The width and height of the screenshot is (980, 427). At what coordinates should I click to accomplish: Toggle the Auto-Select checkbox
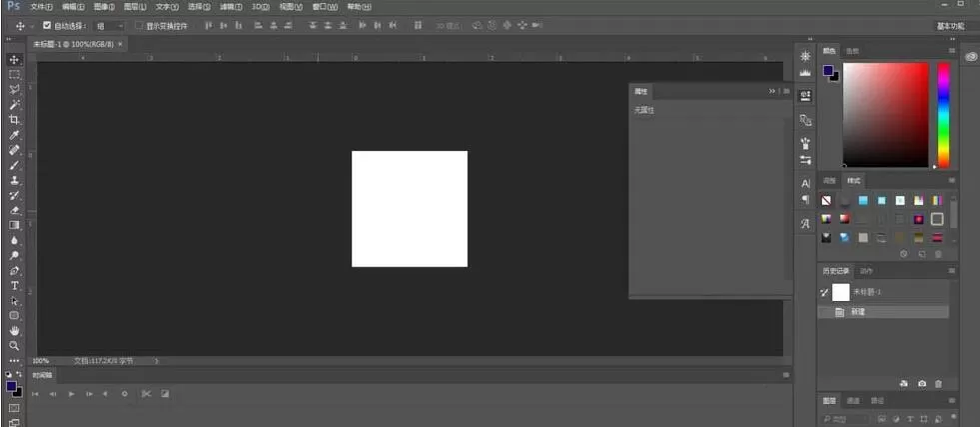point(46,26)
